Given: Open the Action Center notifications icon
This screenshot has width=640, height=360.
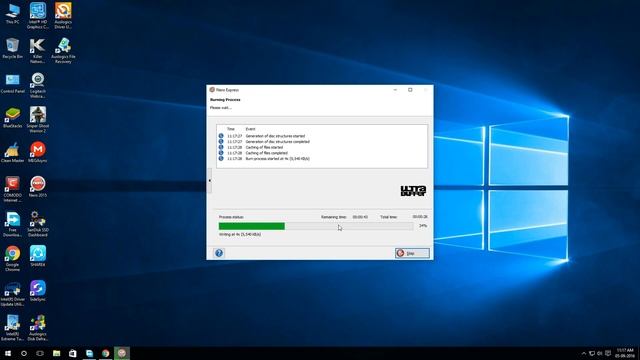Looking at the screenshot, I should (608, 353).
